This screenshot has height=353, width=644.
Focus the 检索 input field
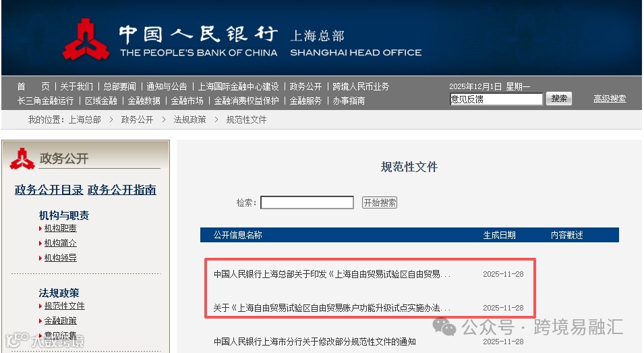308,202
